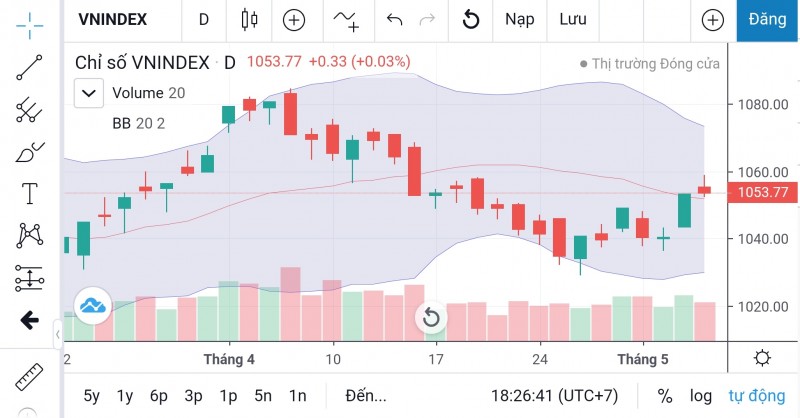Select the brush drawing tool
This screenshot has width=800, height=418.
click(30, 153)
